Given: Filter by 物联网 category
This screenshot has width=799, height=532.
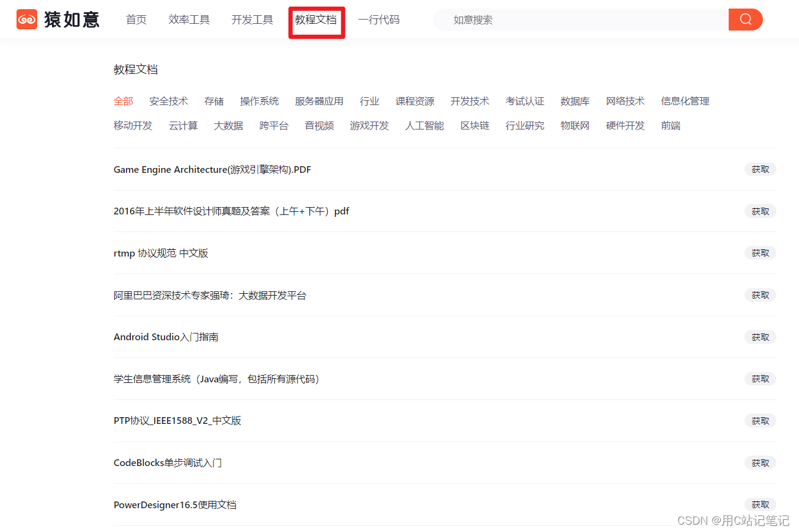Looking at the screenshot, I should (575, 126).
